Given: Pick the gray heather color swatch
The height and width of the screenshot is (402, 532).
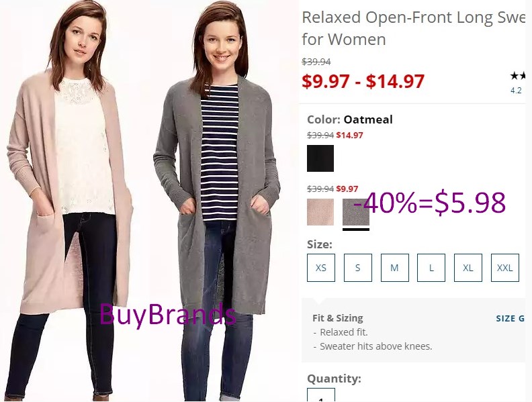Looking at the screenshot, I should click(x=356, y=212).
